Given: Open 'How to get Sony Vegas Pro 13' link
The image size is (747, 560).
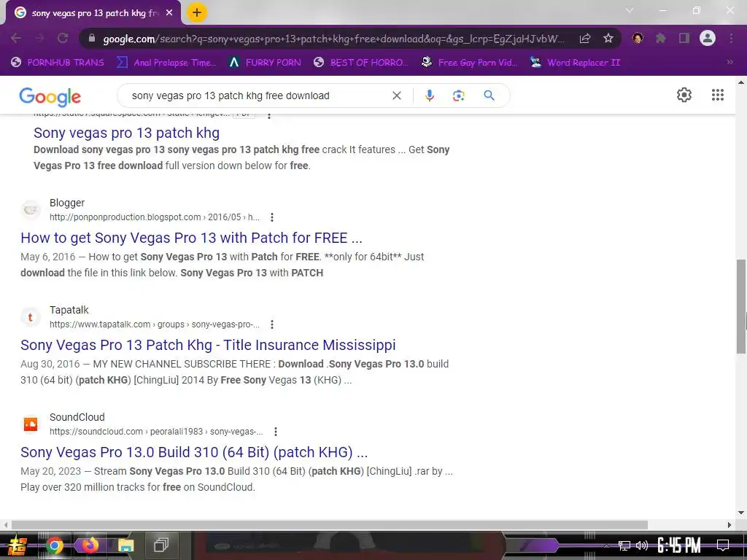Looking at the screenshot, I should tap(191, 238).
